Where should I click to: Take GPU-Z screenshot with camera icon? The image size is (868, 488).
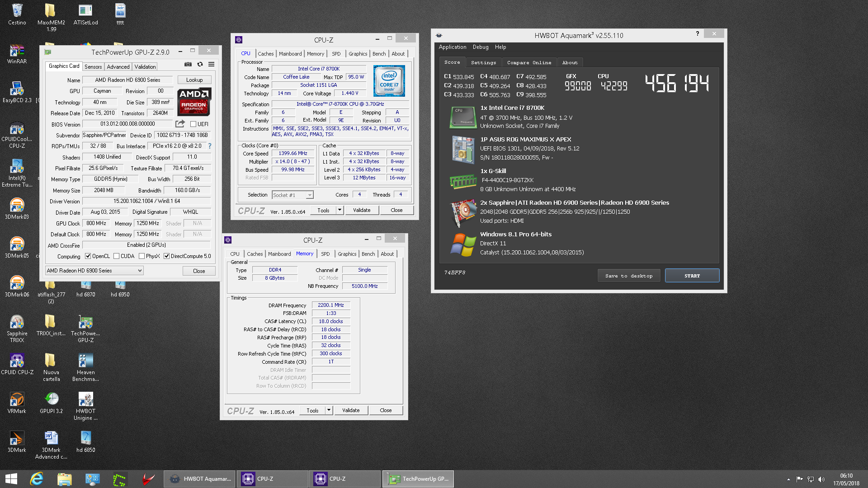coord(188,65)
